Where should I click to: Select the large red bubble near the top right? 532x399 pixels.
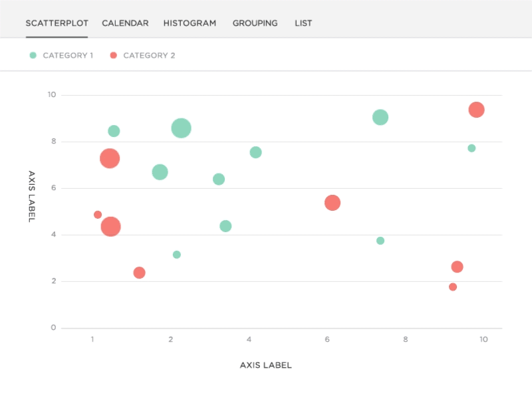click(x=477, y=109)
